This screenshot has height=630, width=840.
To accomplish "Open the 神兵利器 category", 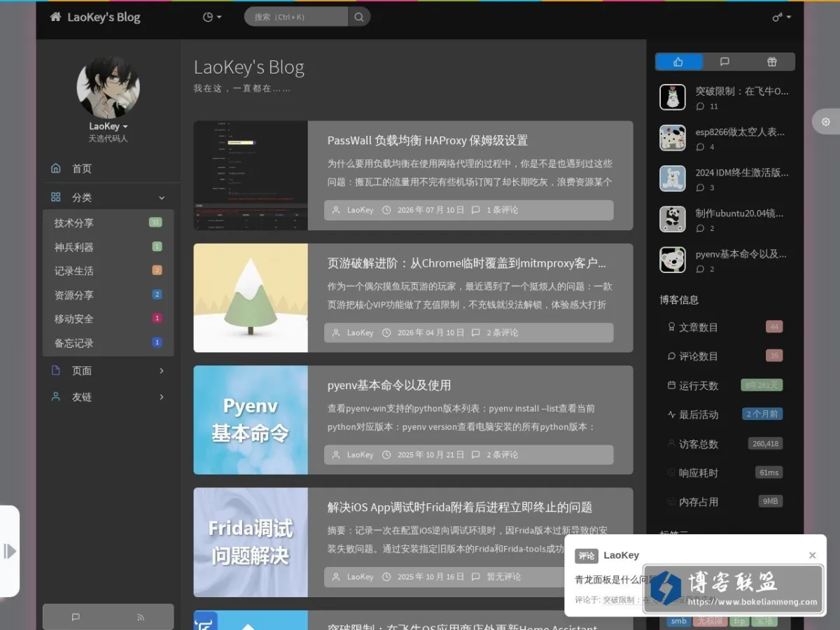I will pos(108,247).
